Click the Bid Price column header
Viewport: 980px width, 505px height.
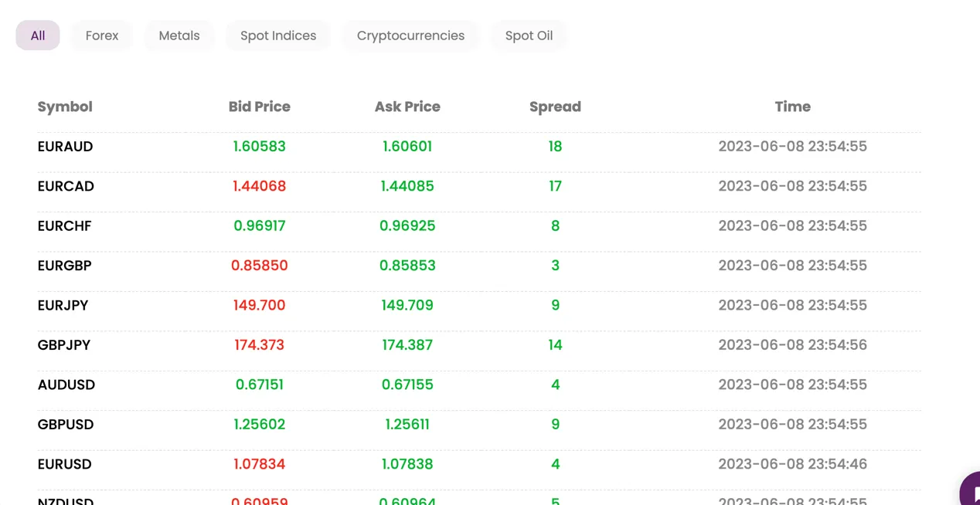[x=260, y=107]
